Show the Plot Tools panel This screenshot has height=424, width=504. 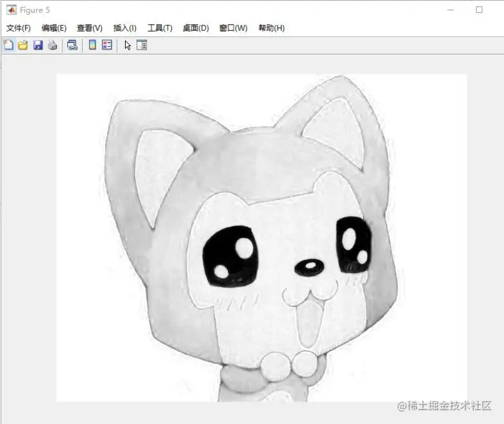141,44
